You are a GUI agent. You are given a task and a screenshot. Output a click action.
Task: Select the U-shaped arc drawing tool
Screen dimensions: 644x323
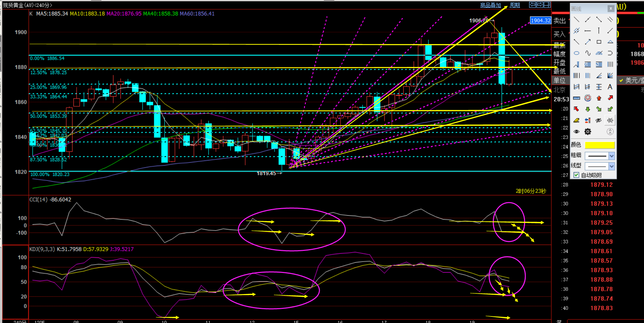coord(610,53)
